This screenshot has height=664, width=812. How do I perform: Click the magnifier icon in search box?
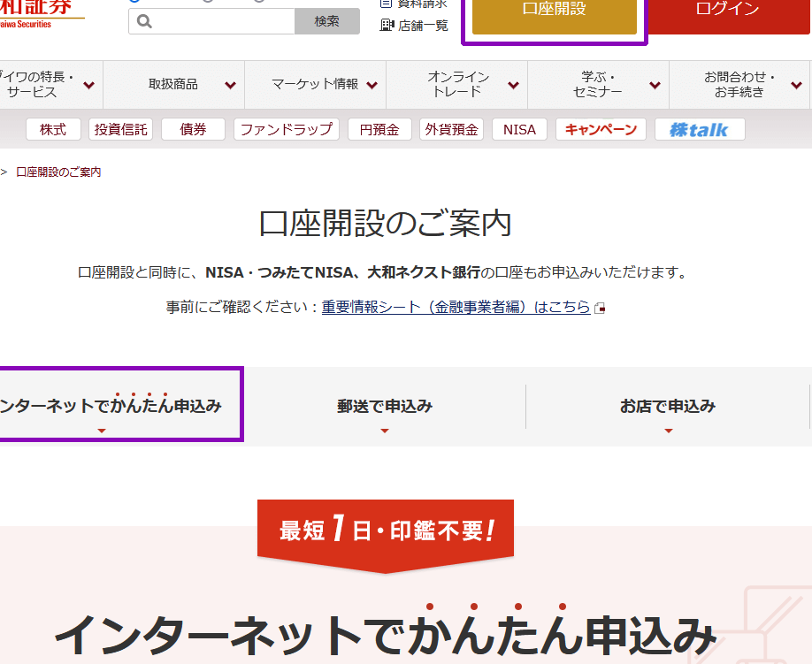click(x=145, y=21)
